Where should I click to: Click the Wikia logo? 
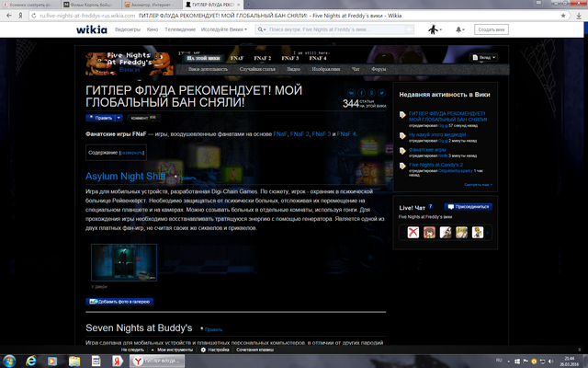(x=92, y=29)
